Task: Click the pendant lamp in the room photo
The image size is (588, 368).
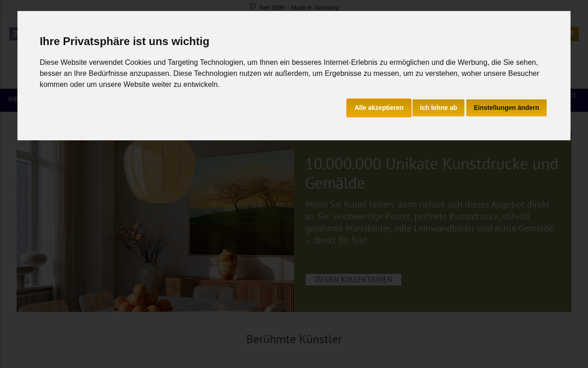Action: 159,170
